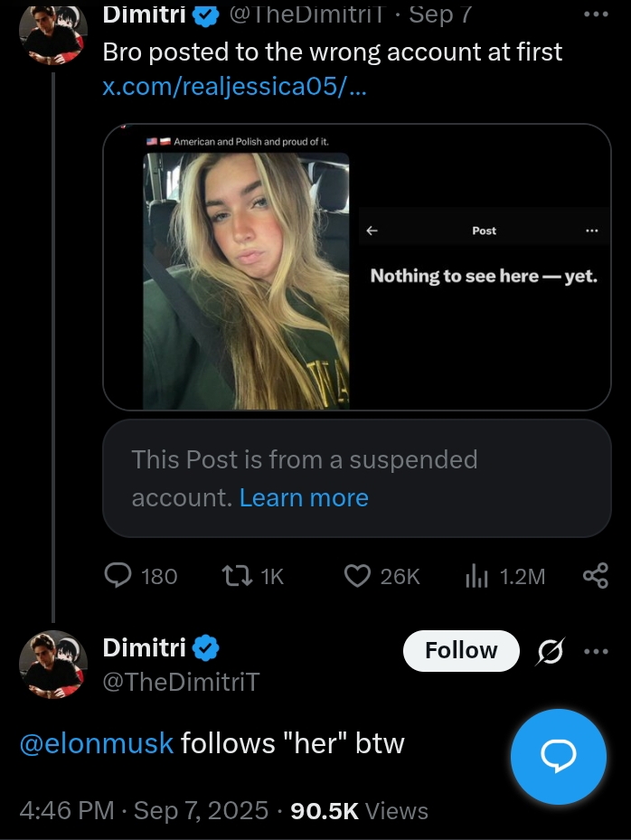Viewport: 631px width, 840px height.
Task: Click the share icon on quoted post
Action: (x=596, y=576)
